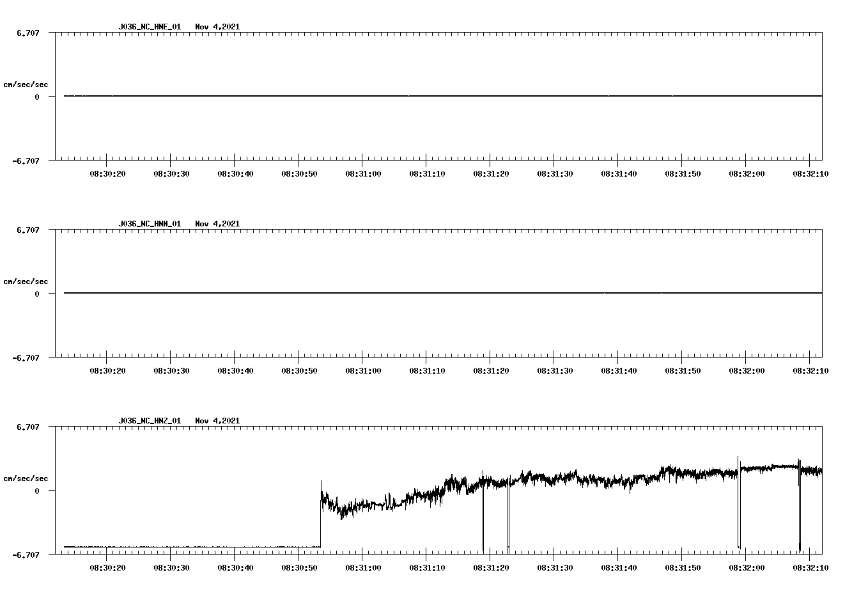Select the J036_NC_HNN_01 channel title
Viewport: 868px width, 591px height.
click(150, 224)
